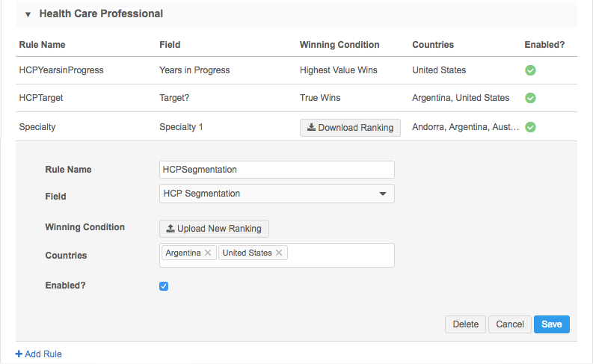
Task: Cancel editing the rule
Action: 509,324
